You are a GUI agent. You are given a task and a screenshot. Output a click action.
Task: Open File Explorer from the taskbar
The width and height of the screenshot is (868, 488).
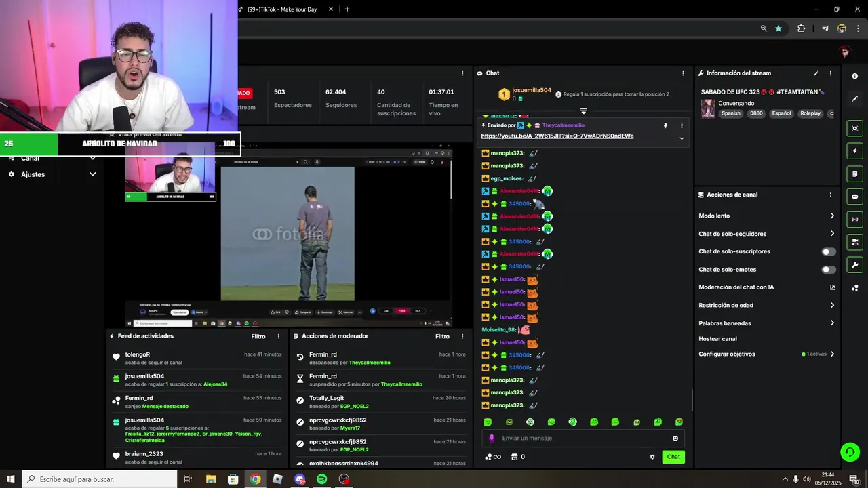click(210, 479)
